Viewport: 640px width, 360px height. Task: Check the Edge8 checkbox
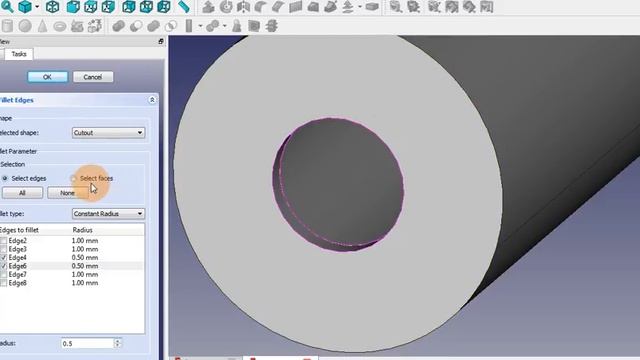[x=4, y=283]
